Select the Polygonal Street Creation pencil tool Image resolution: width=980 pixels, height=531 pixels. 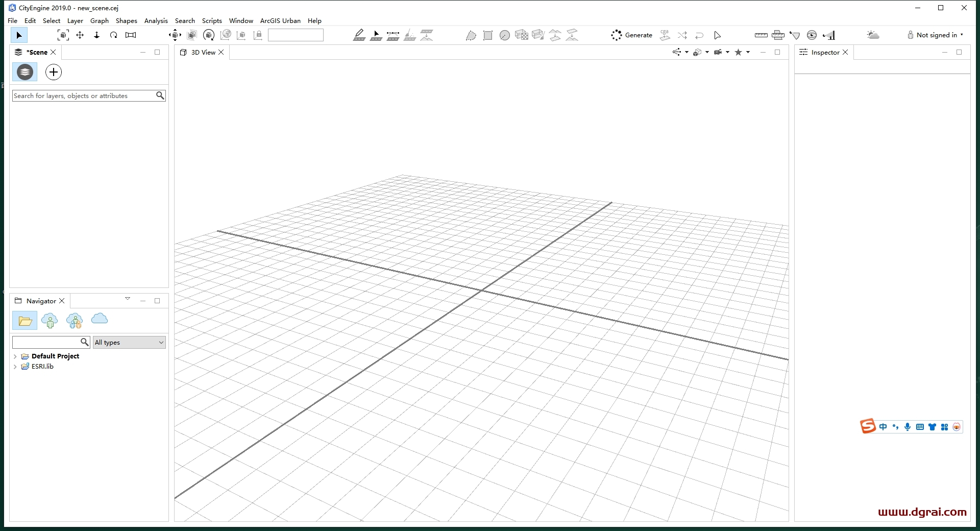pos(359,35)
